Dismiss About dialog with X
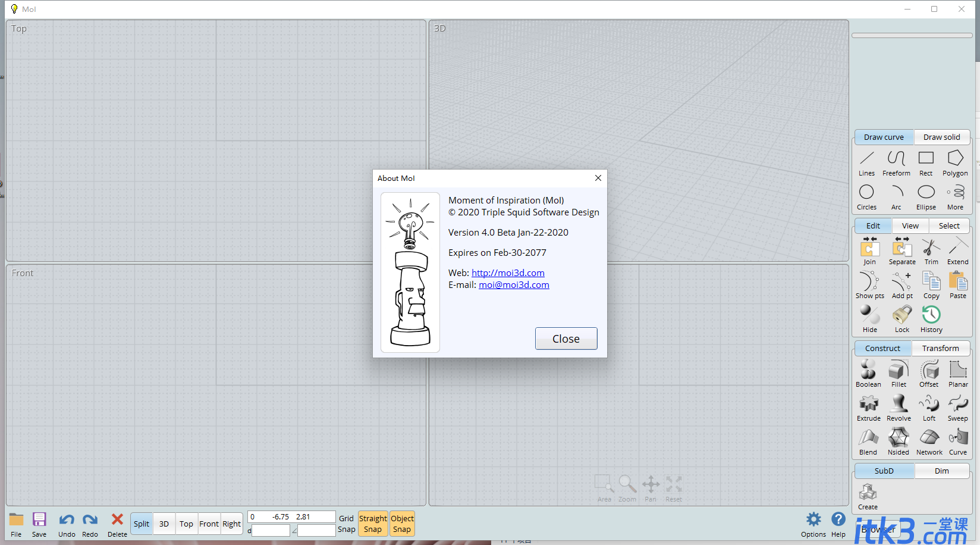Image resolution: width=980 pixels, height=545 pixels. 598,178
